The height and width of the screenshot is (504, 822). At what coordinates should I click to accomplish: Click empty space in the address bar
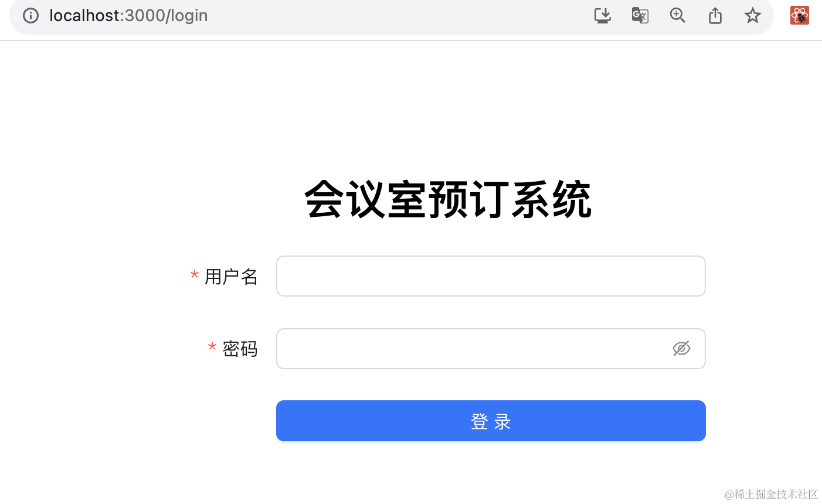399,15
